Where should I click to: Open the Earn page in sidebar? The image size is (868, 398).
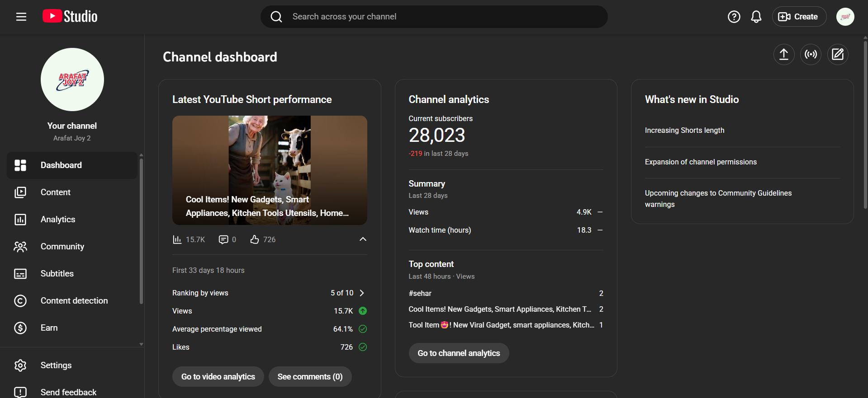coord(49,328)
